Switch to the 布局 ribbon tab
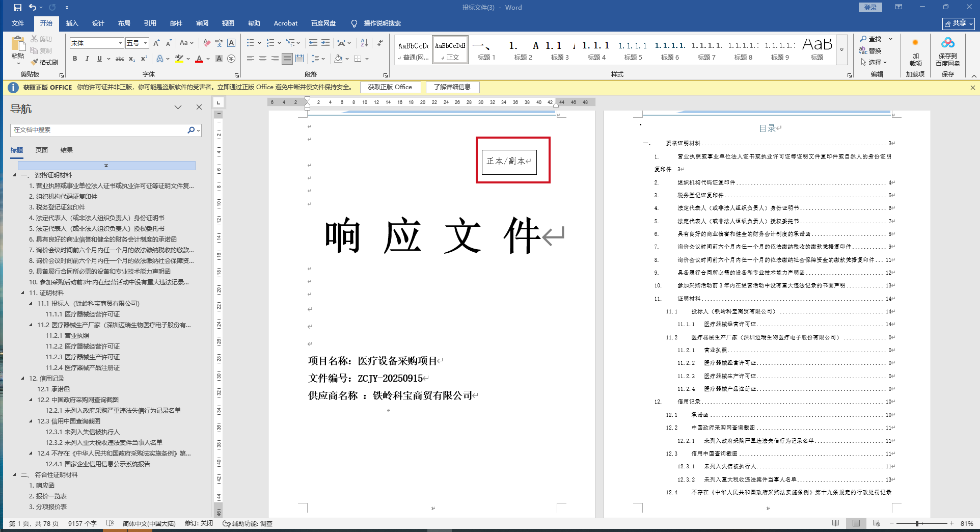 (x=124, y=23)
